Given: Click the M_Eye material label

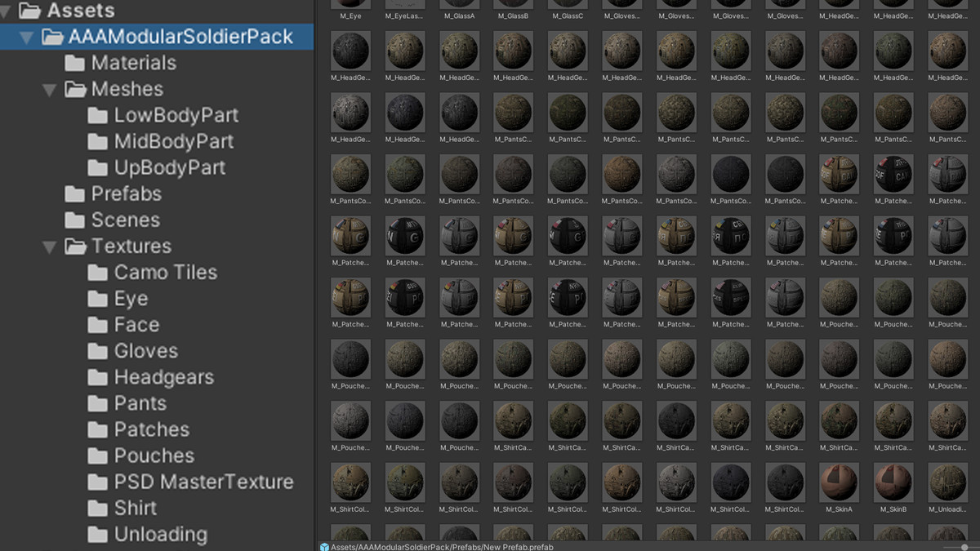Looking at the screenshot, I should click(x=350, y=16).
